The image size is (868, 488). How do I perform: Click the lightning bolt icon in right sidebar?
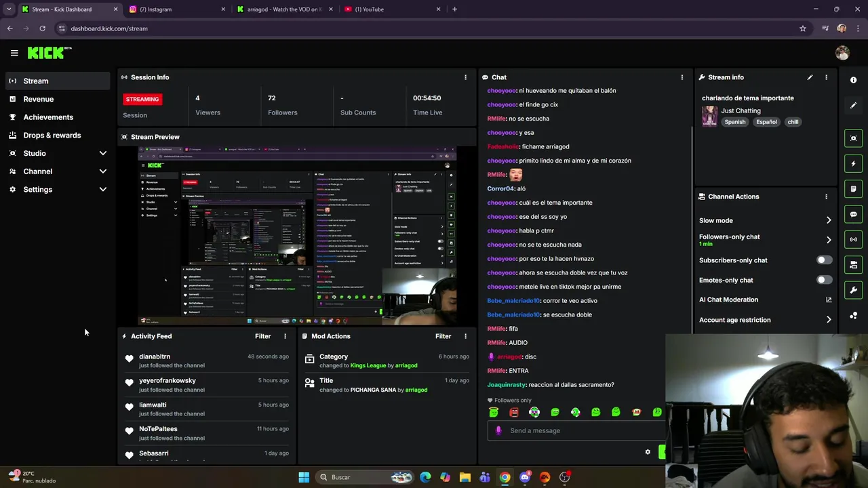tap(853, 163)
